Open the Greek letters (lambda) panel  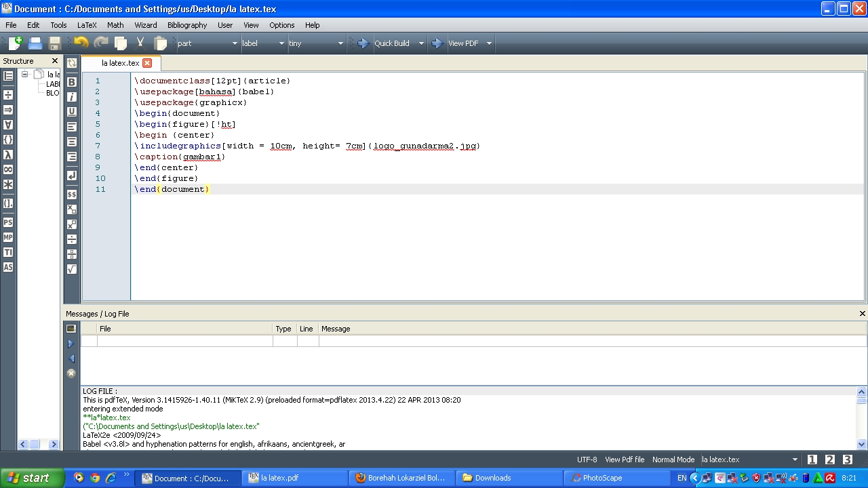coord(8,155)
